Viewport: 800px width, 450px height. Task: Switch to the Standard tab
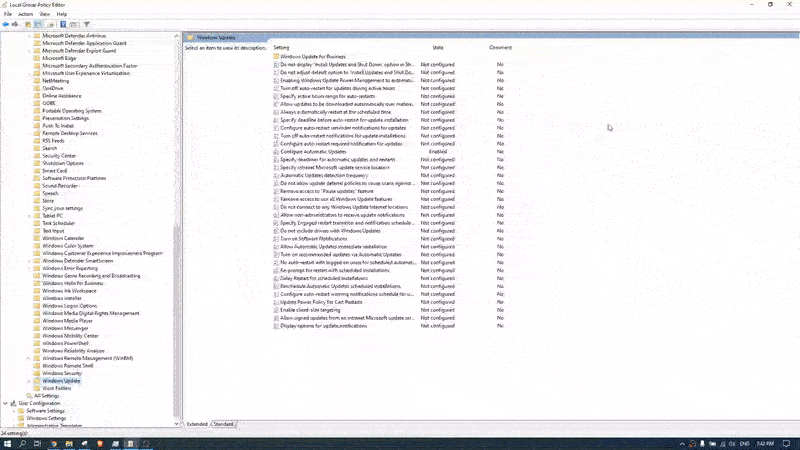[223, 424]
